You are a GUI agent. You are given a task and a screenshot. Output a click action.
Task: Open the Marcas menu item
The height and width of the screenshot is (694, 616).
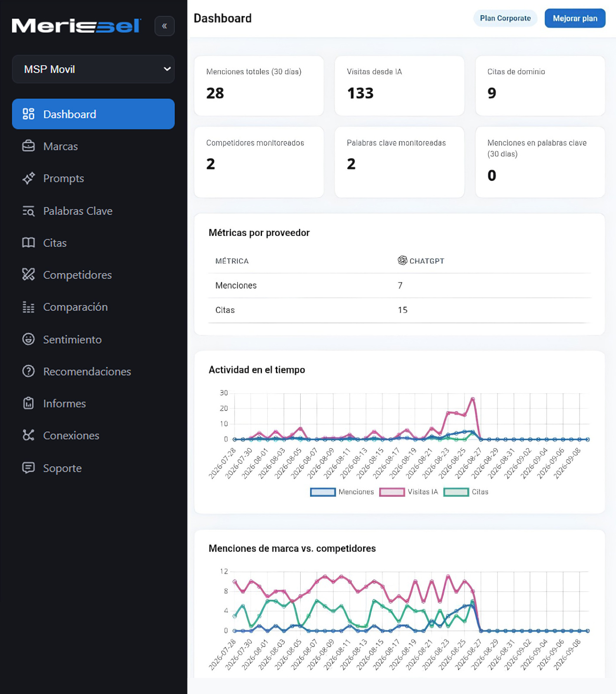tap(93, 146)
